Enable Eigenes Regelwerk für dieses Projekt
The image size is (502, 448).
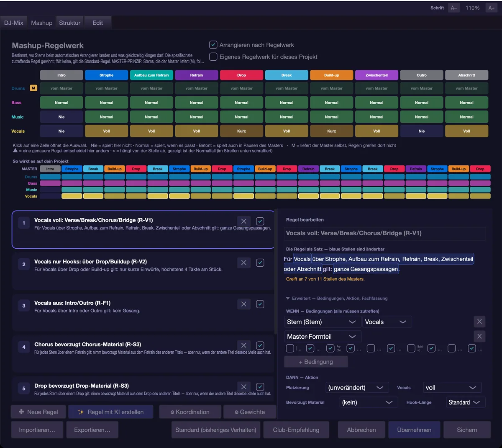(x=213, y=57)
